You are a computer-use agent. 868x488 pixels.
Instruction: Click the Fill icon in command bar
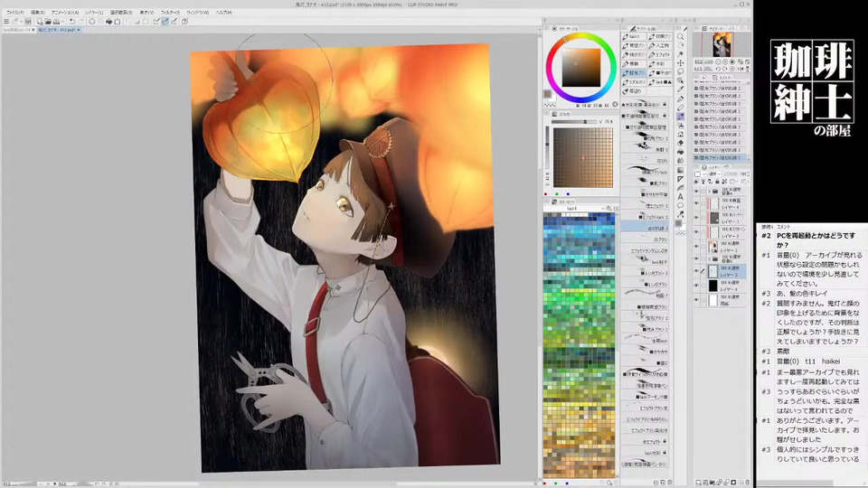point(109,22)
